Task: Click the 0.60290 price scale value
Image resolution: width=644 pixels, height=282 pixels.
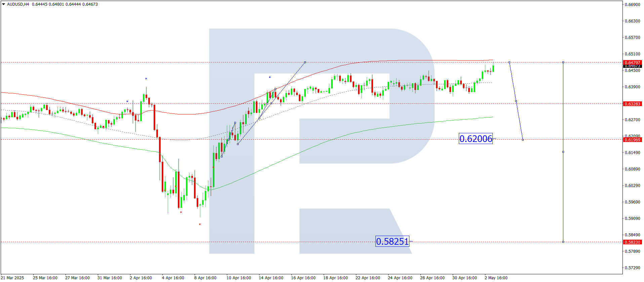Action: pos(632,186)
